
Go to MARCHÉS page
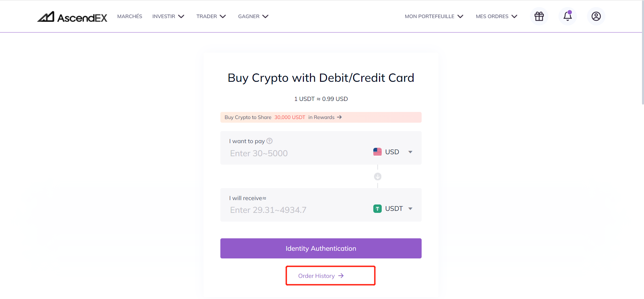(x=130, y=16)
